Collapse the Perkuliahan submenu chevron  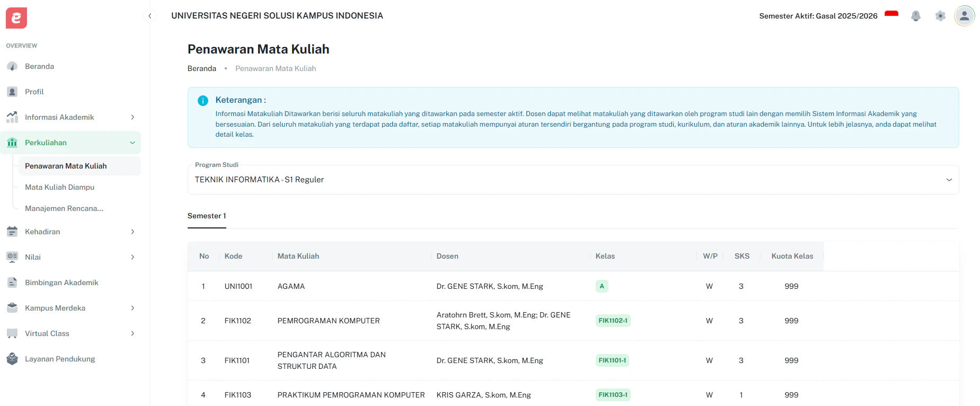tap(133, 143)
